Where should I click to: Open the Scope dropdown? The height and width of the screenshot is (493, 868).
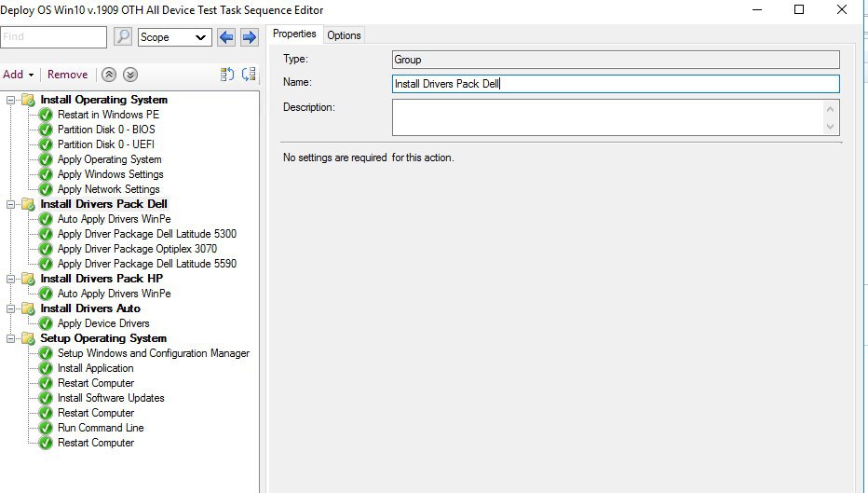click(x=174, y=37)
